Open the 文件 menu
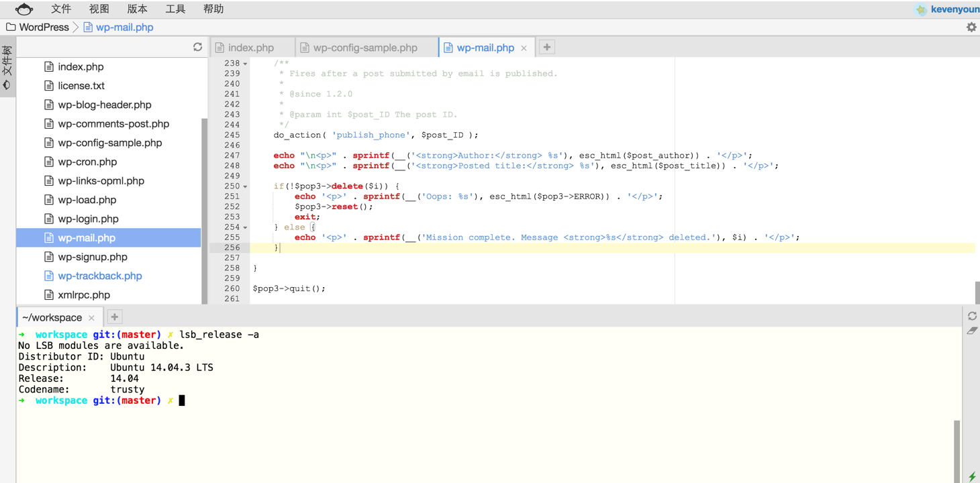980x483 pixels. [x=60, y=9]
